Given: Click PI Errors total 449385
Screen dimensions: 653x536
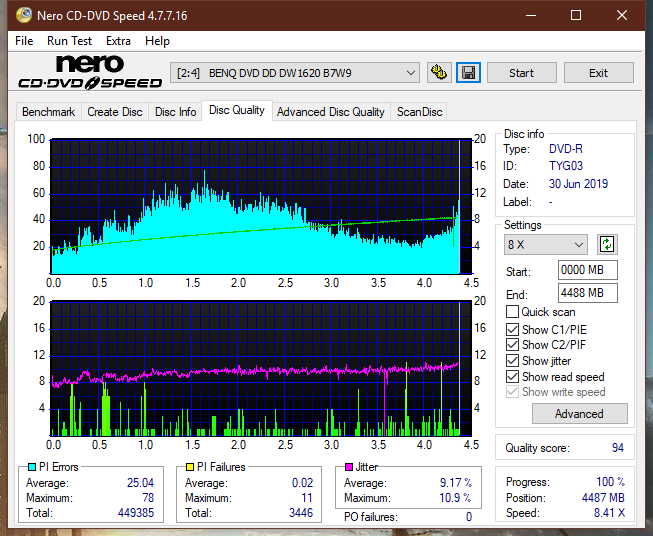Looking at the screenshot, I should click(136, 513).
